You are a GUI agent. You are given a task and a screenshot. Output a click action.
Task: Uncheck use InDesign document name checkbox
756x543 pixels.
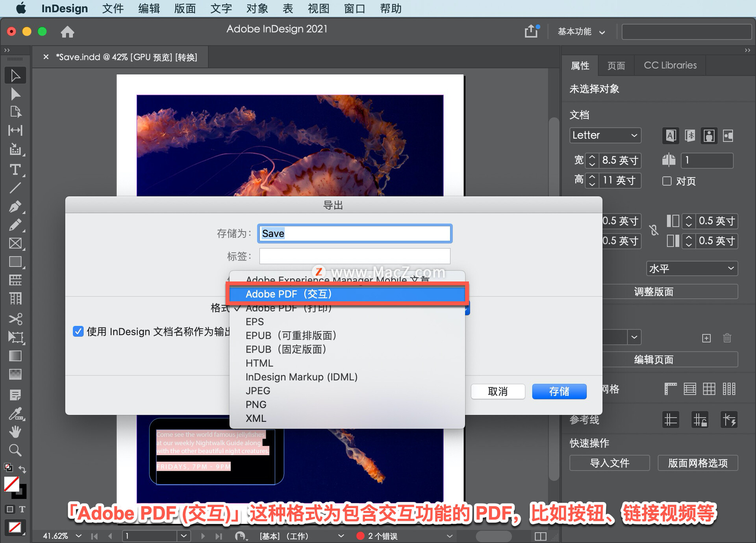(78, 331)
